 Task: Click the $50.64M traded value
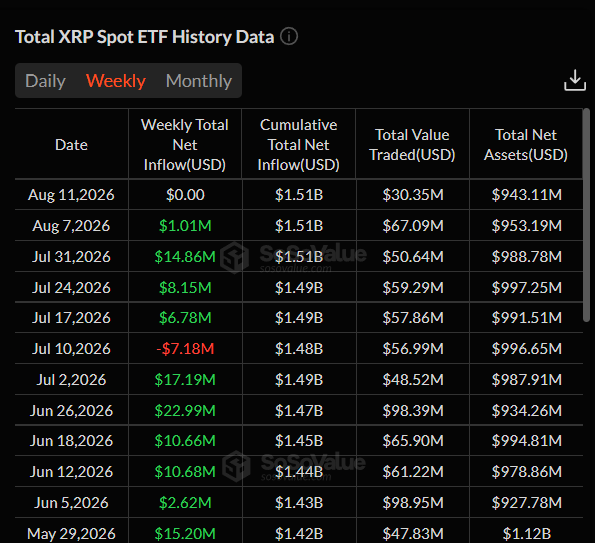click(413, 257)
